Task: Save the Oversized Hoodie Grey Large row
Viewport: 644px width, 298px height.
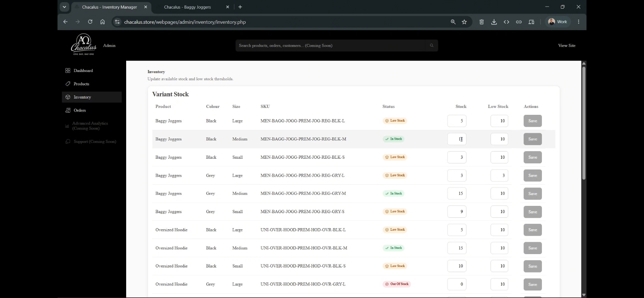Action: [x=533, y=284]
